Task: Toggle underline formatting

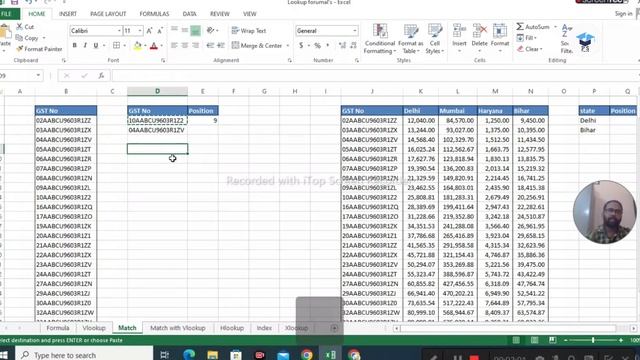Action: (x=96, y=45)
